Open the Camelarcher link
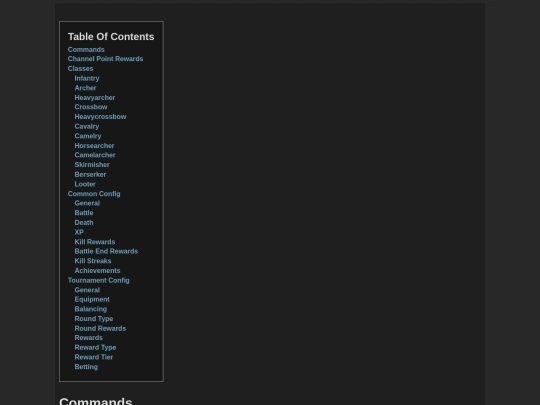The height and width of the screenshot is (405, 540). pyautogui.click(x=95, y=155)
